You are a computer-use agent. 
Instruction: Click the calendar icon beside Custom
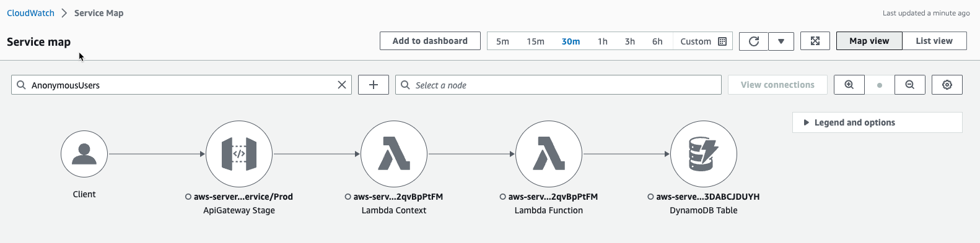click(x=722, y=41)
